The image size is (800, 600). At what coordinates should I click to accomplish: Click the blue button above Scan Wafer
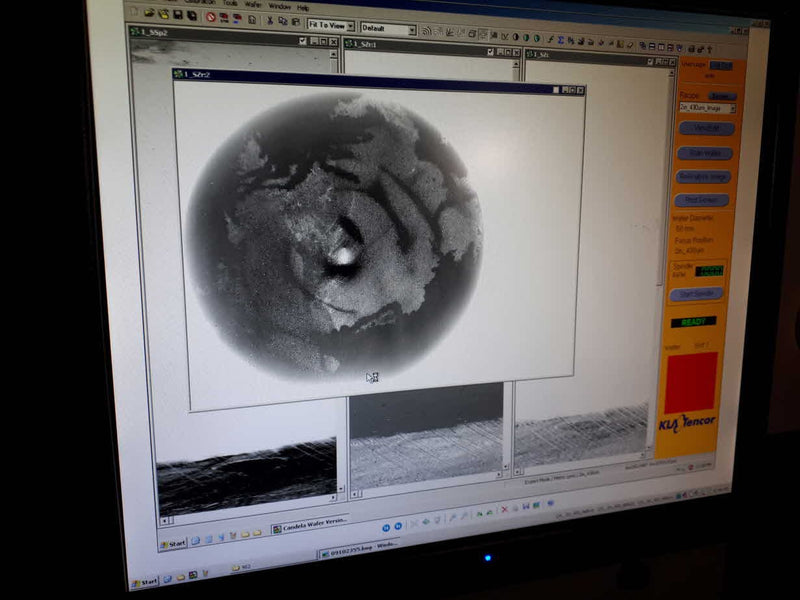tap(707, 128)
